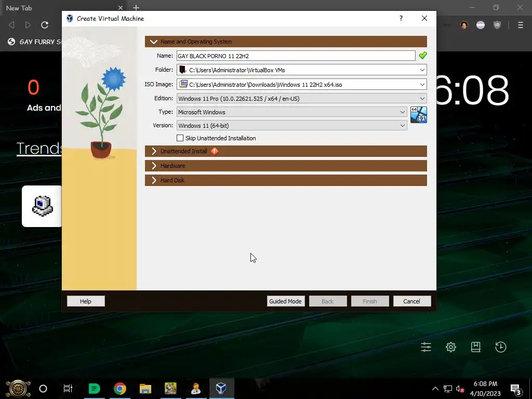
Task: Cancel the Create Virtual Machine dialog
Action: (412, 301)
